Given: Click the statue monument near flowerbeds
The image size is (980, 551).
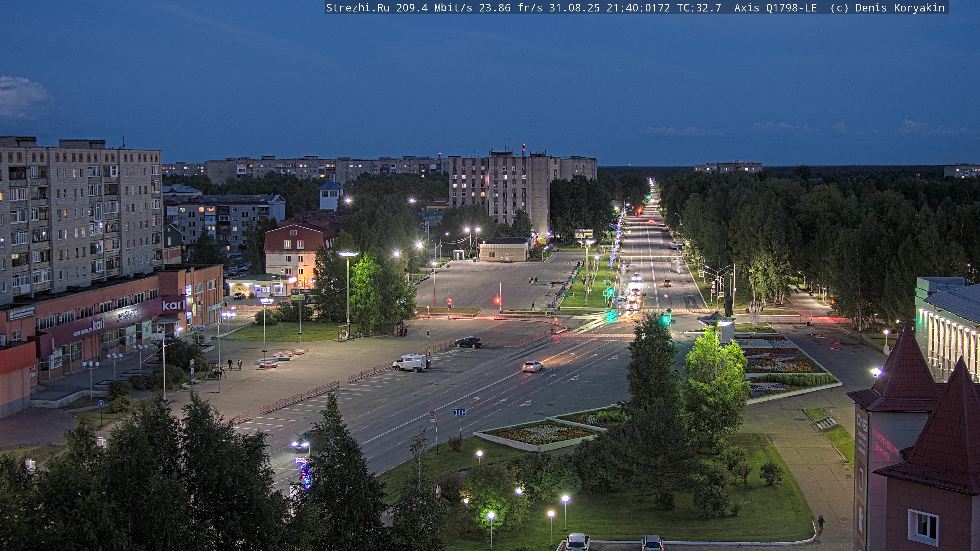Looking at the screenshot, I should (728, 305).
